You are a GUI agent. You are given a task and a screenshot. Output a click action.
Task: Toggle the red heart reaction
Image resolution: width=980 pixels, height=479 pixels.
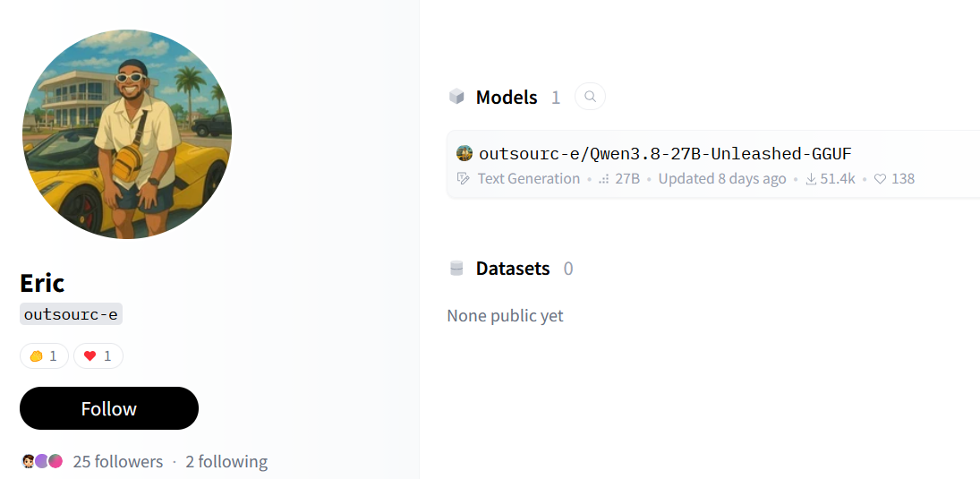click(98, 355)
